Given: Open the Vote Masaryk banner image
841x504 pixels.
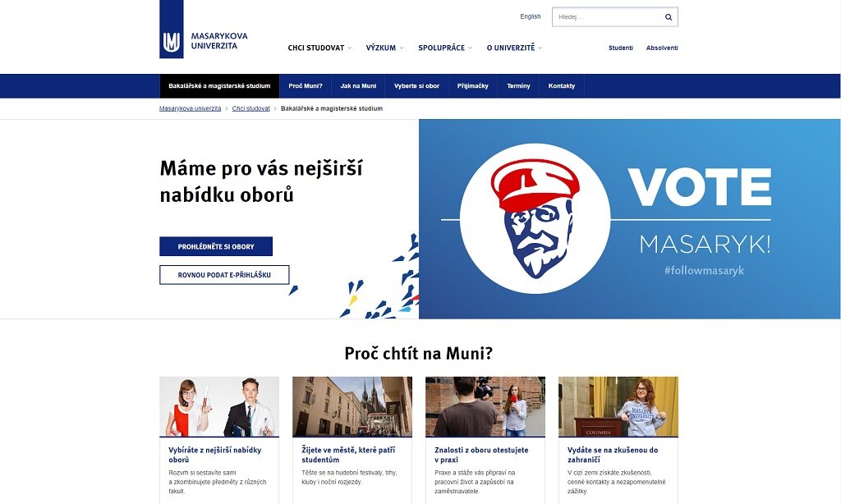Looking at the screenshot, I should click(630, 219).
